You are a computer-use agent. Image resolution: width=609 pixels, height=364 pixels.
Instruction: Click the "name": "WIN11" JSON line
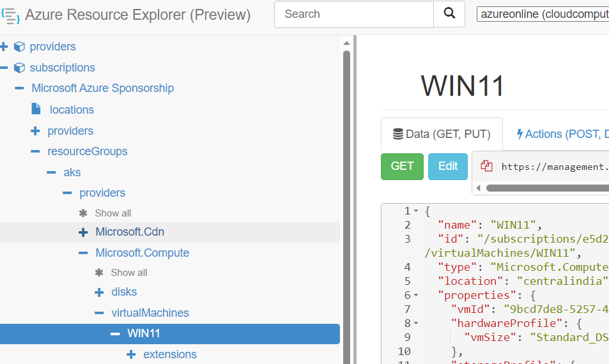490,225
